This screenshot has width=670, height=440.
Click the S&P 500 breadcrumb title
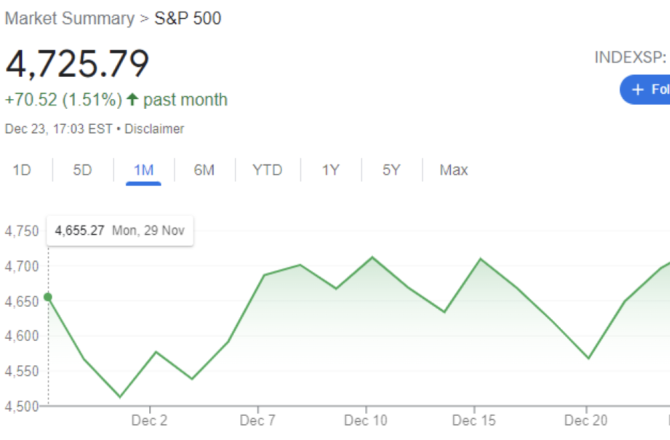point(188,18)
